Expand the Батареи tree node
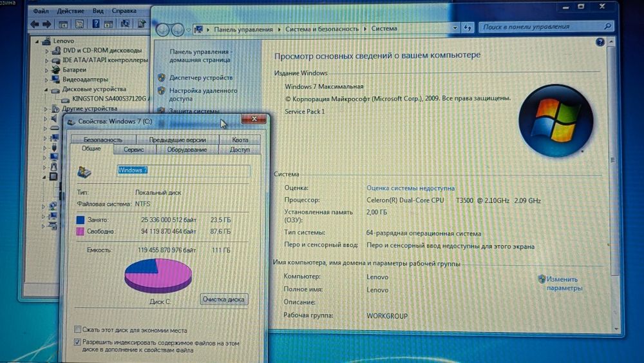 pos(46,70)
